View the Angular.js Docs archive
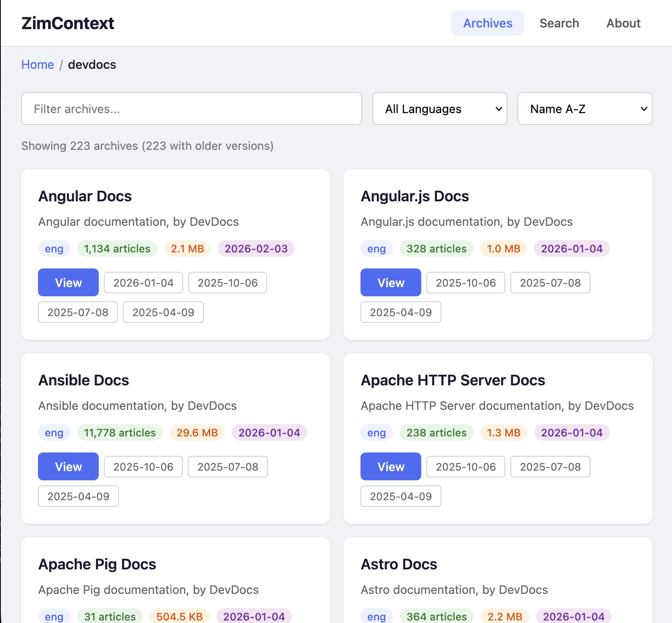Screen dimensions: 672x623 [390, 282]
